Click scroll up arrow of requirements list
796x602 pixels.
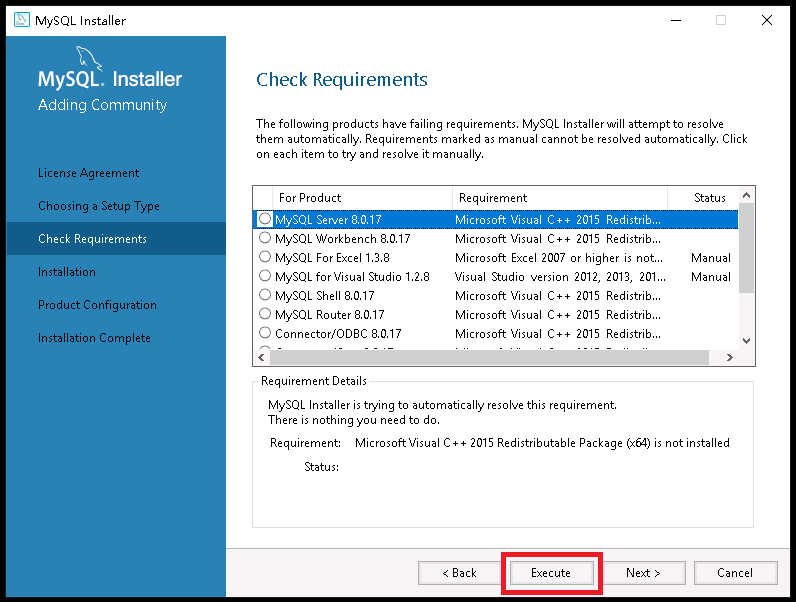(x=746, y=195)
